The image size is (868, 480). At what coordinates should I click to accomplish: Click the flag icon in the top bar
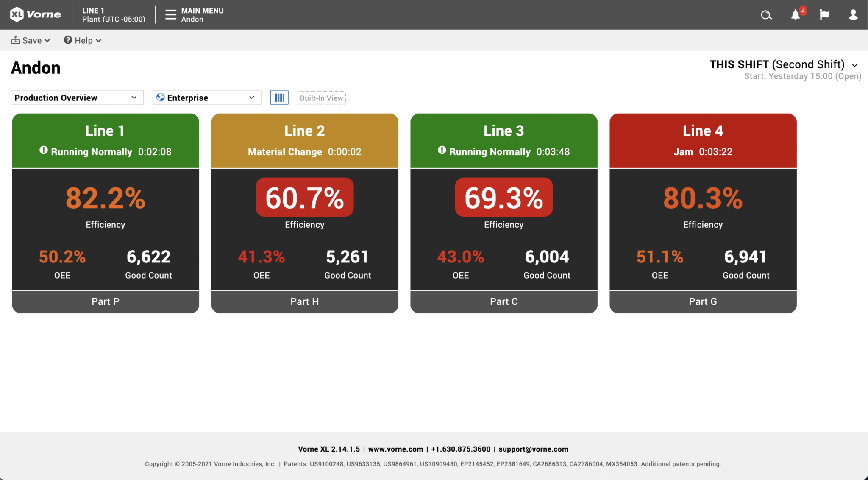coord(824,14)
